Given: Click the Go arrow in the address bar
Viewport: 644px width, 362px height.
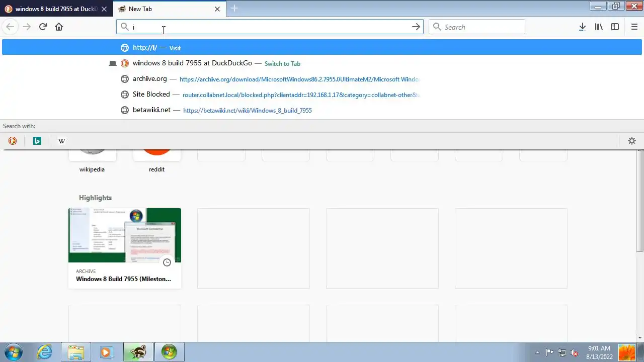Looking at the screenshot, I should pyautogui.click(x=416, y=27).
